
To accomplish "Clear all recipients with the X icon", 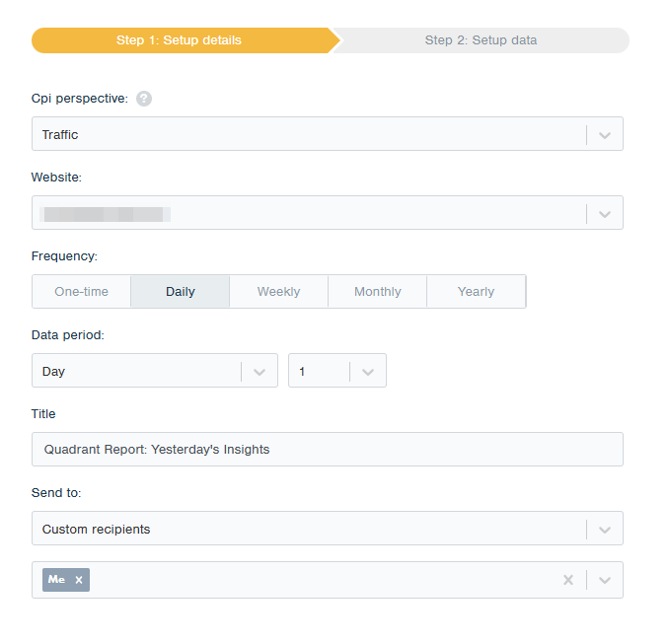I will click(568, 580).
